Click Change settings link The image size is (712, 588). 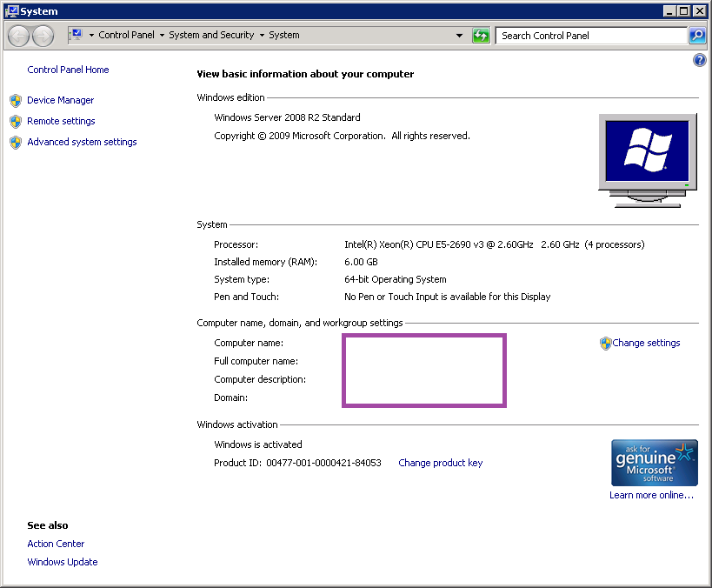646,343
